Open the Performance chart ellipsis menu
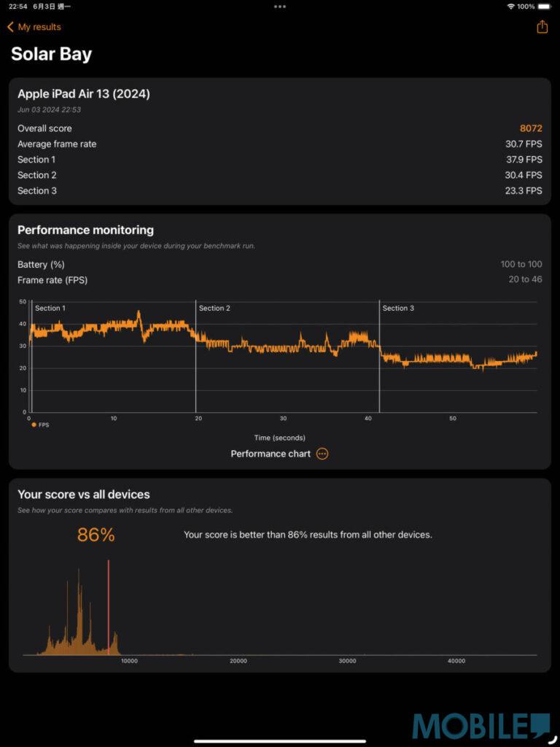 pos(322,453)
